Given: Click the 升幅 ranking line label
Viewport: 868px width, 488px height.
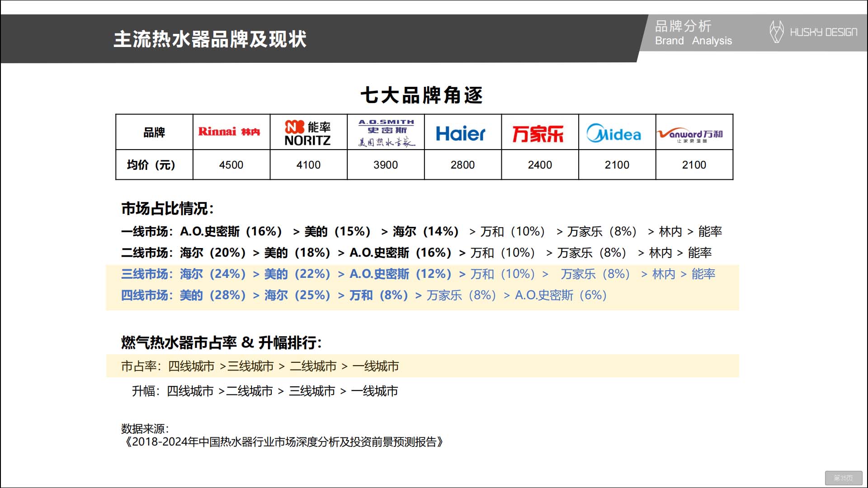Looking at the screenshot, I should click(146, 391).
